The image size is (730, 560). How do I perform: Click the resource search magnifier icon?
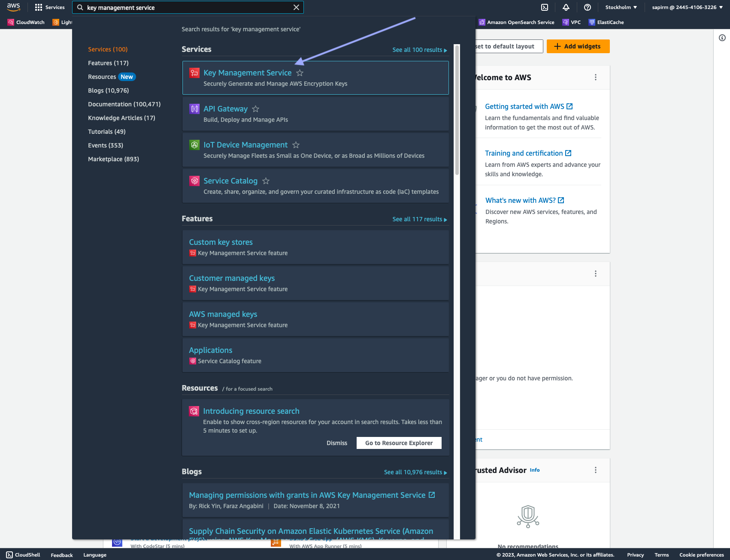(194, 411)
